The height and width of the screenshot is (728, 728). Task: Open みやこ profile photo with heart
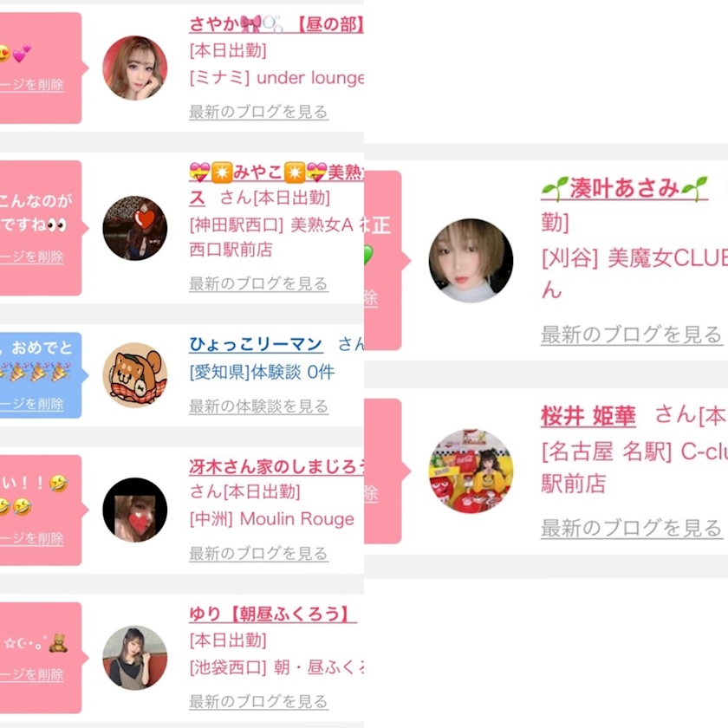click(x=134, y=228)
